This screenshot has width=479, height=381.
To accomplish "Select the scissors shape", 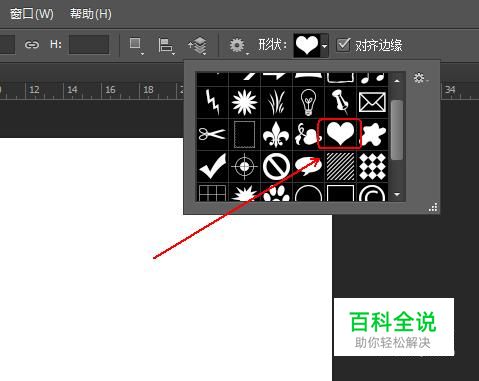I will click(212, 134).
